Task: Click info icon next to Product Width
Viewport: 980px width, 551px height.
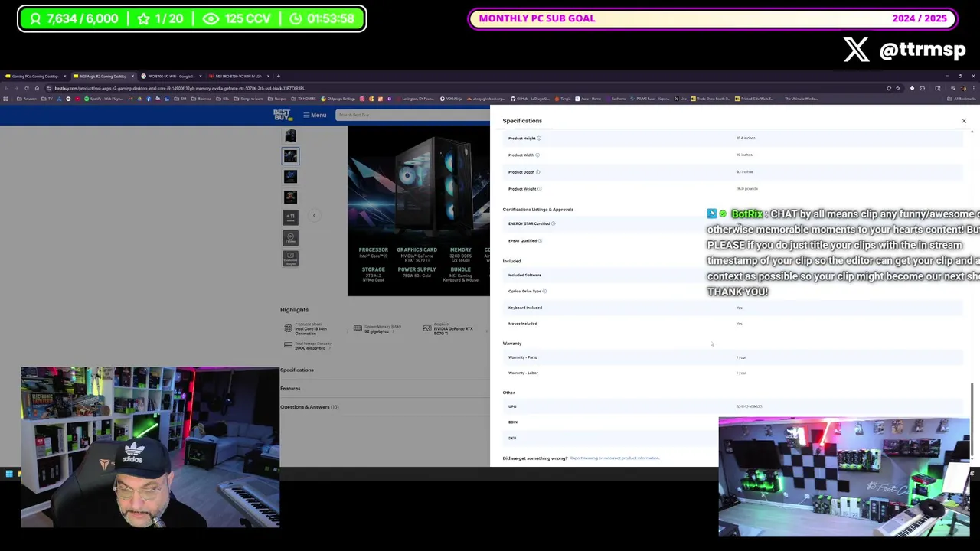Action: point(537,155)
